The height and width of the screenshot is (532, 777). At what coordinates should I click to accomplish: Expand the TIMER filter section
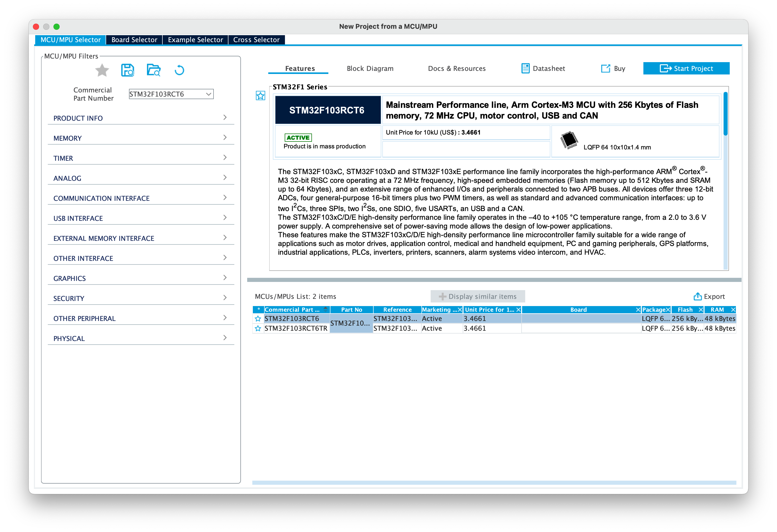click(141, 158)
